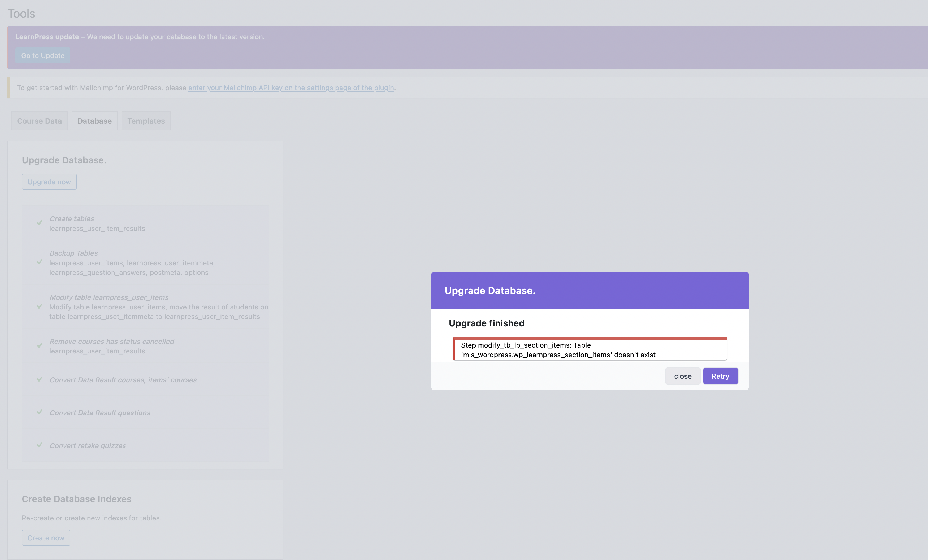Click the Tools page heading
Viewport: 928px width, 560px height.
pyautogui.click(x=21, y=13)
